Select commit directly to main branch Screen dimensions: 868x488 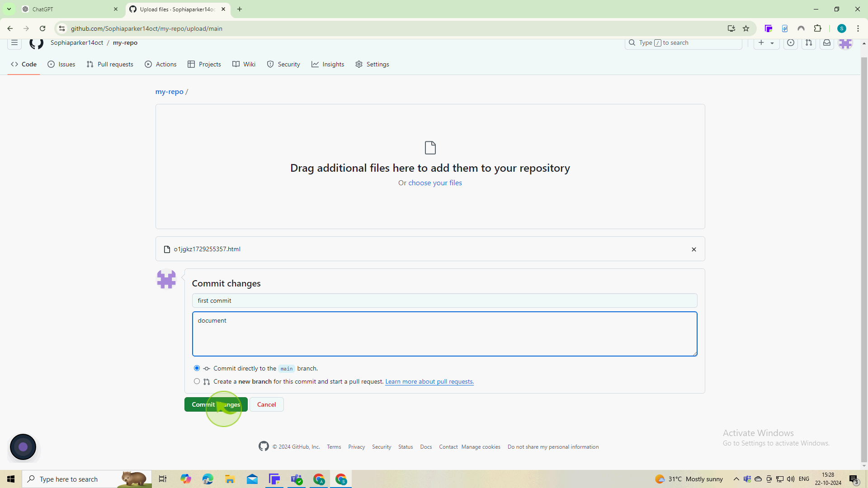[197, 368]
